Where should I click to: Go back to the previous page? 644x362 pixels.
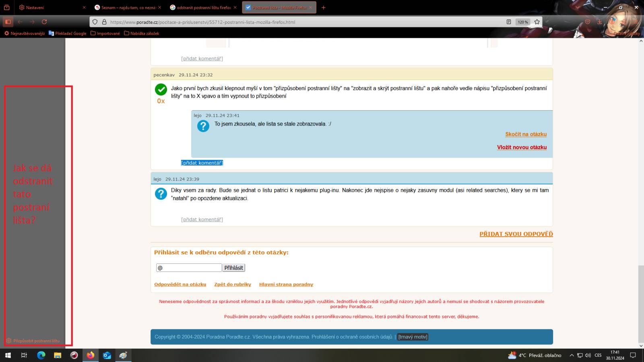coord(20,22)
